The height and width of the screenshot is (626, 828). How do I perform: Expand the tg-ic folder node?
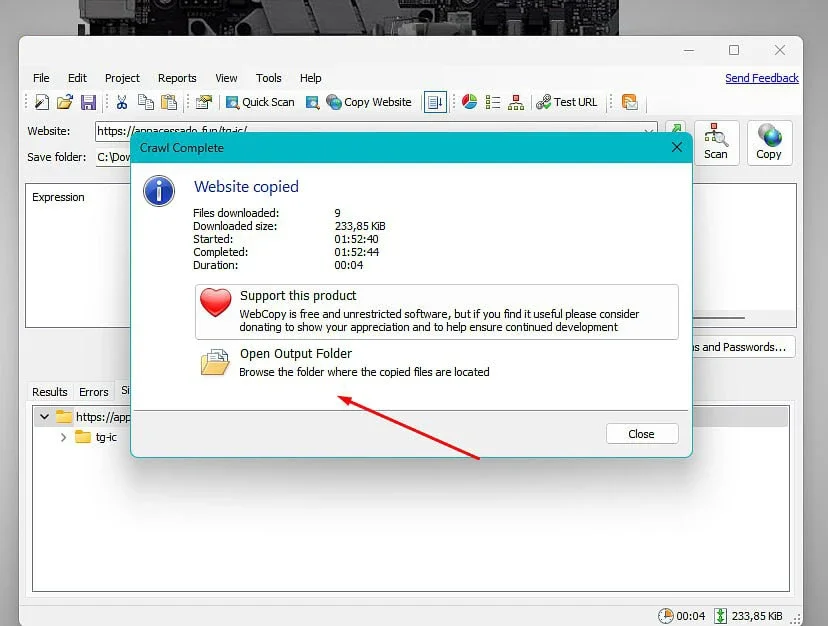(x=63, y=437)
